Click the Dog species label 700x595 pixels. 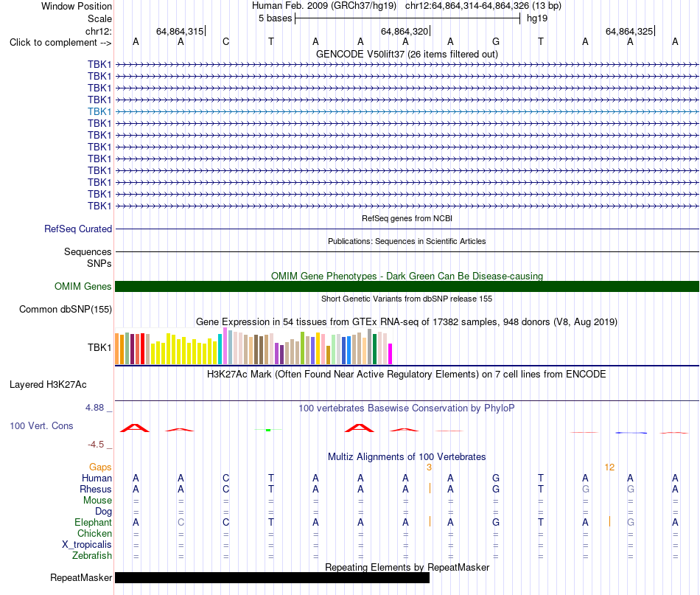click(103, 512)
